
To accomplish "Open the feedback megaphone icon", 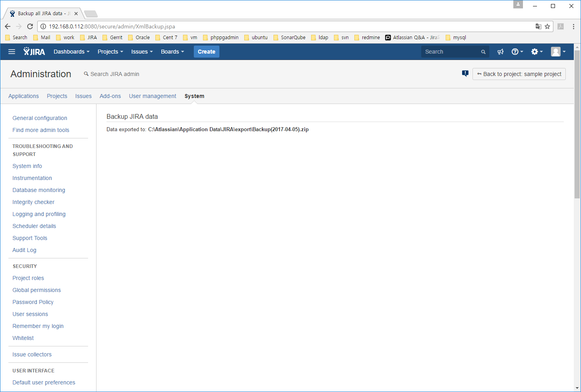I will click(x=501, y=52).
